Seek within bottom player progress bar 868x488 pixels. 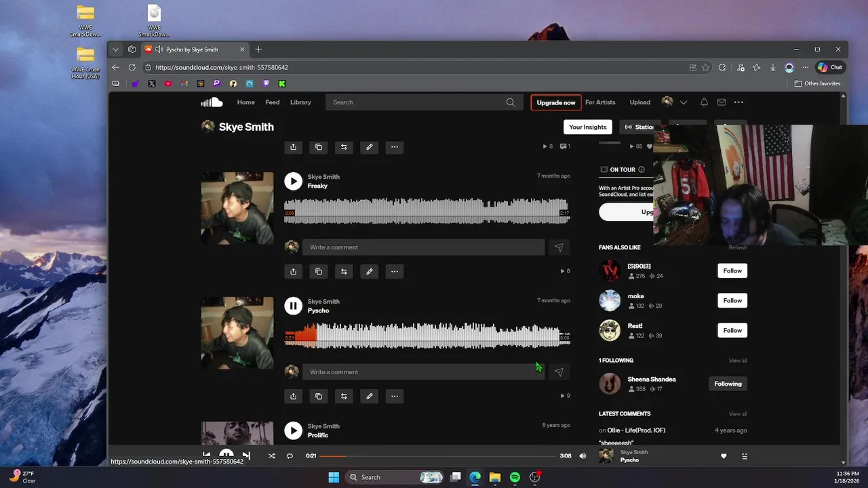click(x=438, y=456)
